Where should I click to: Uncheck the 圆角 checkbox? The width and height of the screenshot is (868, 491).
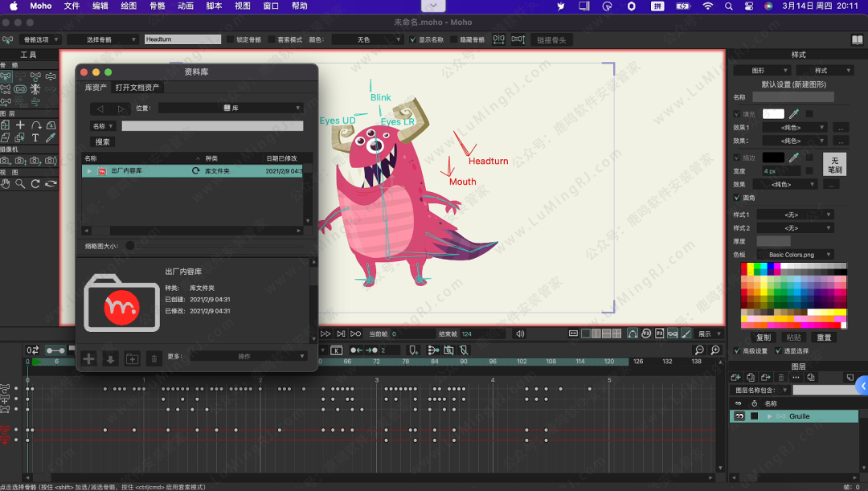[737, 198]
